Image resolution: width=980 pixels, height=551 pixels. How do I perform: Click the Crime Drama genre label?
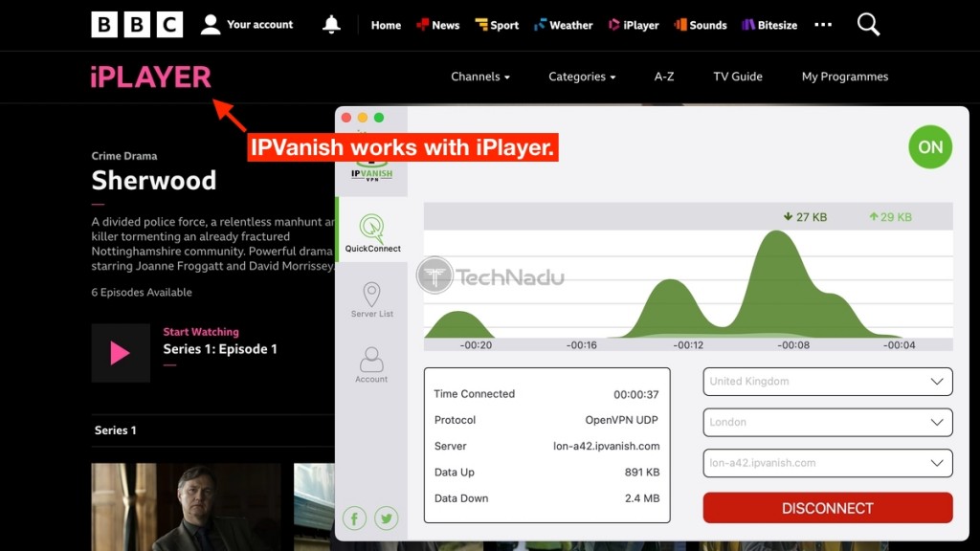[x=124, y=156]
